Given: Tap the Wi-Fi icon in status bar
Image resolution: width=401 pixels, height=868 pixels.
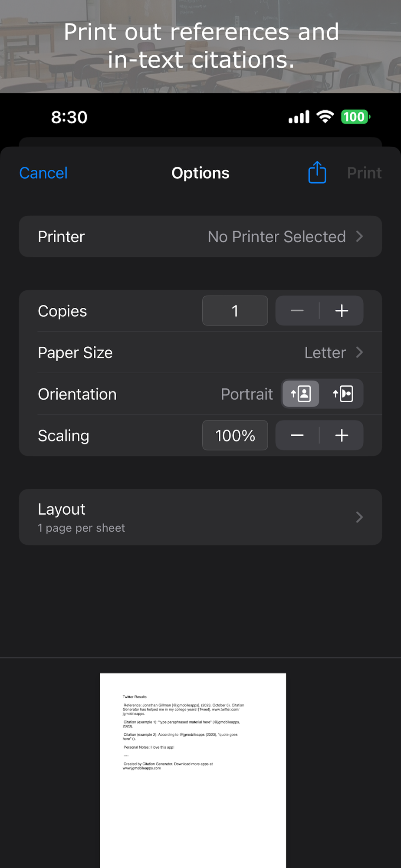Looking at the screenshot, I should click(x=325, y=117).
